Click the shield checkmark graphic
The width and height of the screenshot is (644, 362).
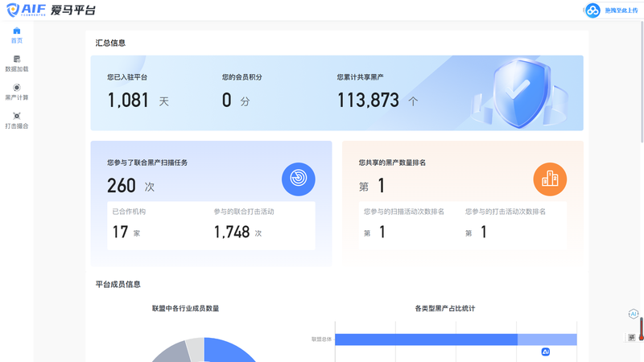[x=520, y=93]
